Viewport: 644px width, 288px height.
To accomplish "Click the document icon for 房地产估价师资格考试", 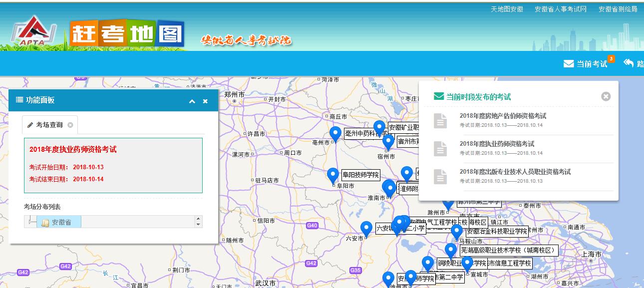I will 440,120.
